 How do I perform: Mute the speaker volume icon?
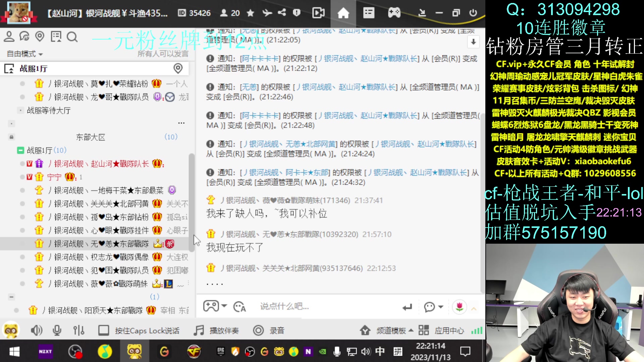click(36, 330)
